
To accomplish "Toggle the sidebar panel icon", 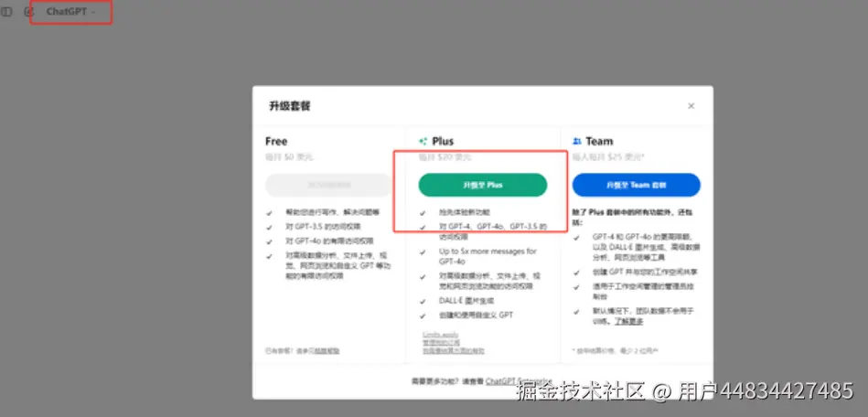I will [6, 12].
